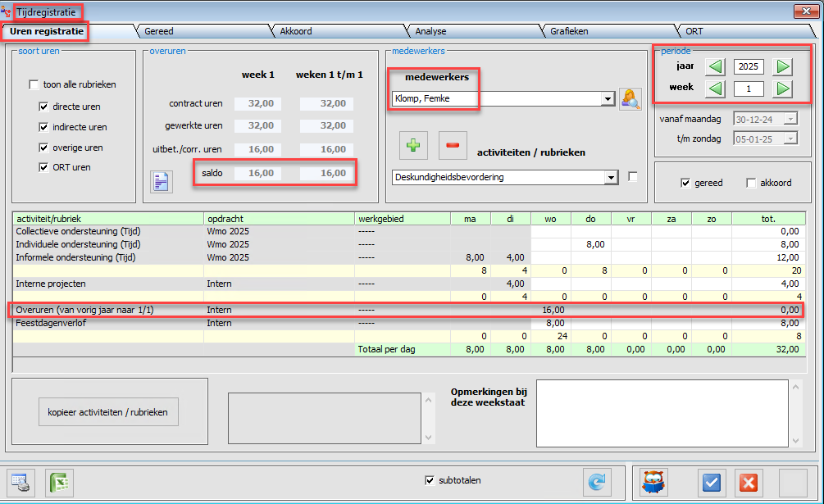Click 'kopieer activiteiten / rubrieken' button

(108, 412)
